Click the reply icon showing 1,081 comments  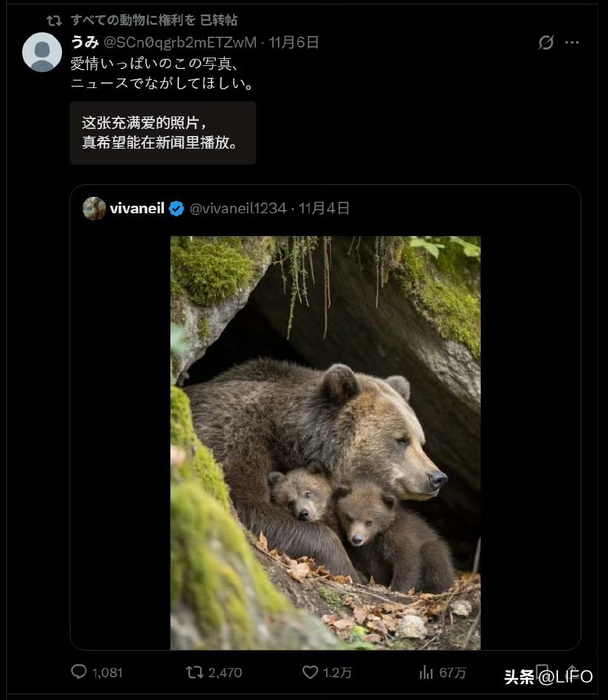click(79, 672)
